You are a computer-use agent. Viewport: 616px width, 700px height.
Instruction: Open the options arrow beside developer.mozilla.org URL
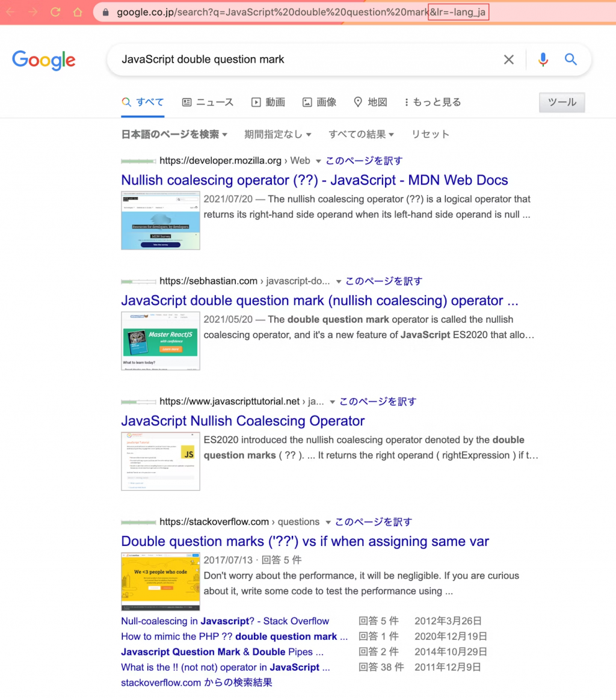[x=318, y=161]
